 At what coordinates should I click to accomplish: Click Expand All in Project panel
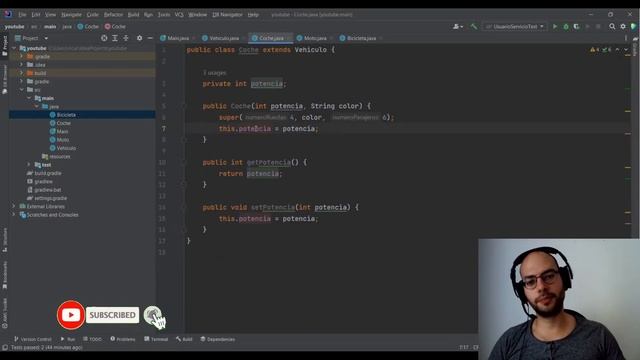(115, 38)
